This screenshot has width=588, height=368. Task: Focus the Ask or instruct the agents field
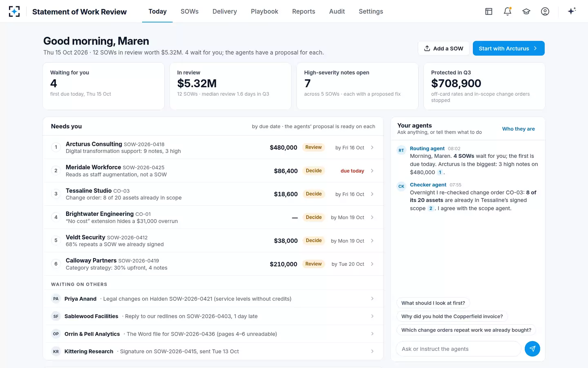(458, 349)
